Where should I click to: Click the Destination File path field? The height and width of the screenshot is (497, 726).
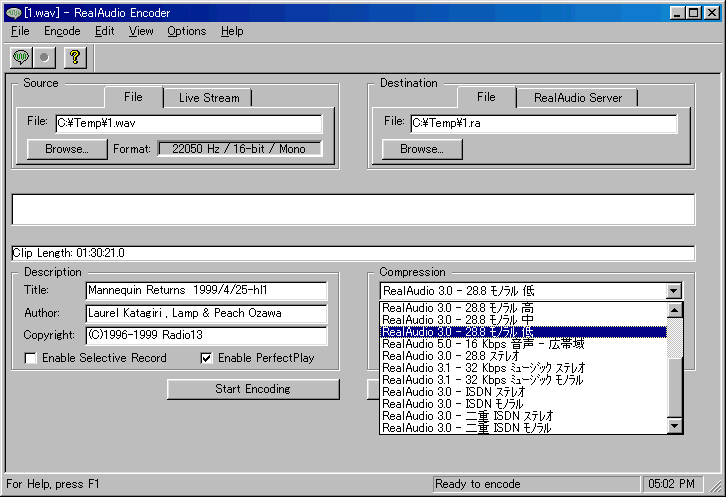click(544, 123)
